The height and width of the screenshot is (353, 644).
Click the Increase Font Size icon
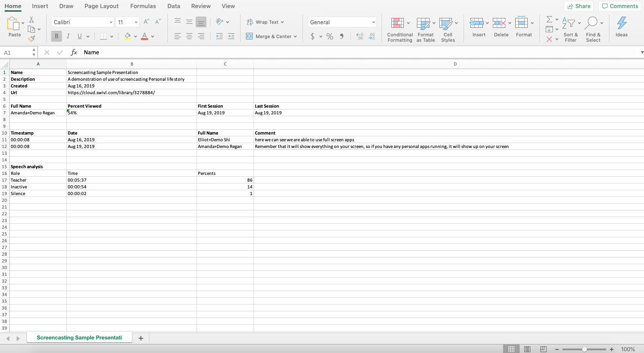coord(146,22)
